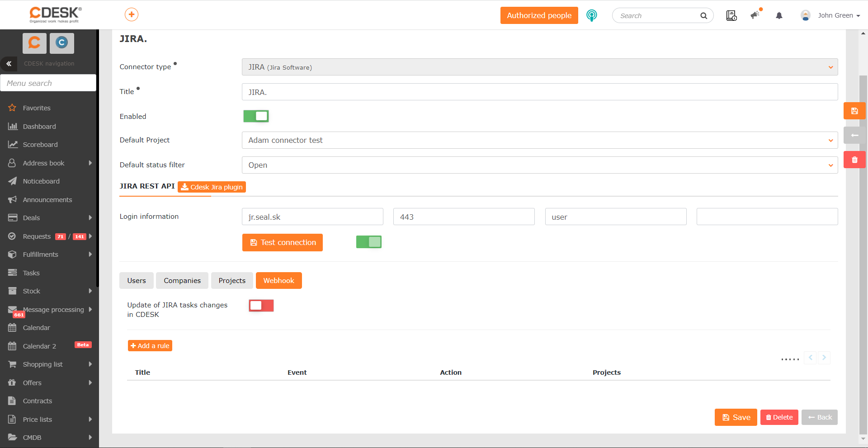Click the username field showing user
This screenshot has width=868, height=448.
[616, 217]
